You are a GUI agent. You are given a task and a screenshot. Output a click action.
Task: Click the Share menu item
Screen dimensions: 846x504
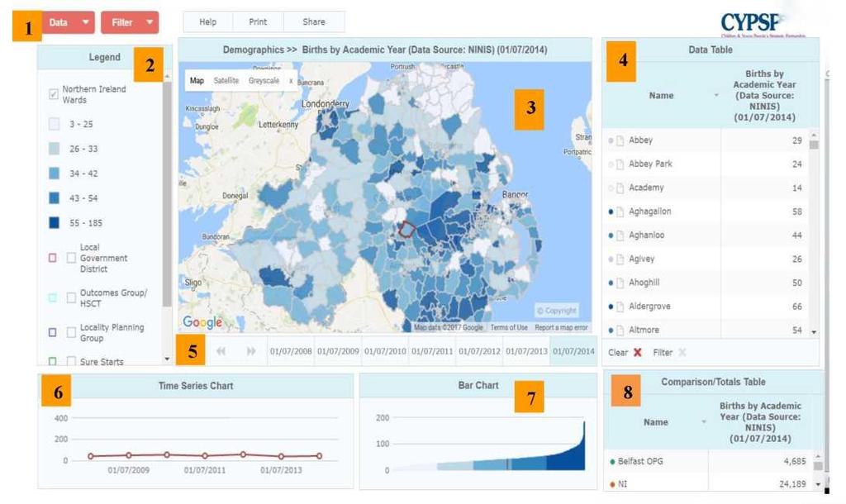313,22
